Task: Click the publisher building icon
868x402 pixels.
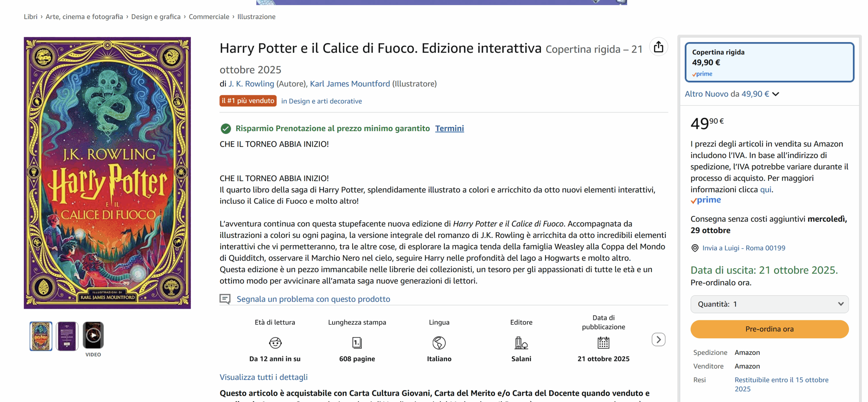Action: click(521, 343)
